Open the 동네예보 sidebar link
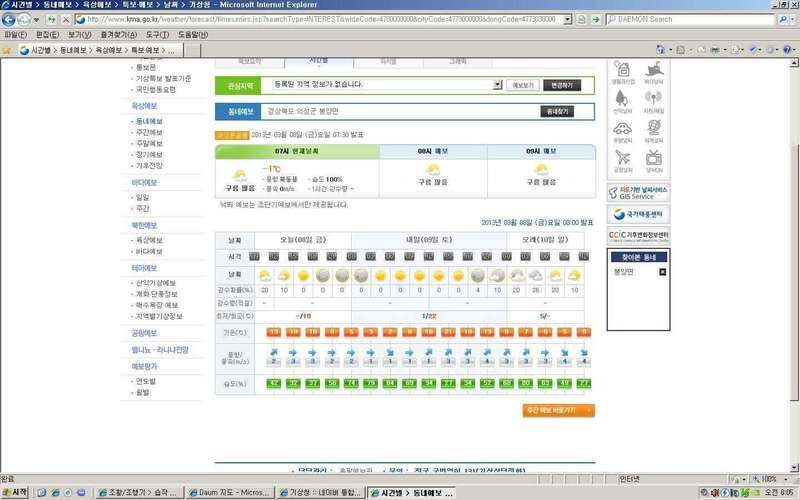Screen dimensions: 800x500 tap(149, 121)
